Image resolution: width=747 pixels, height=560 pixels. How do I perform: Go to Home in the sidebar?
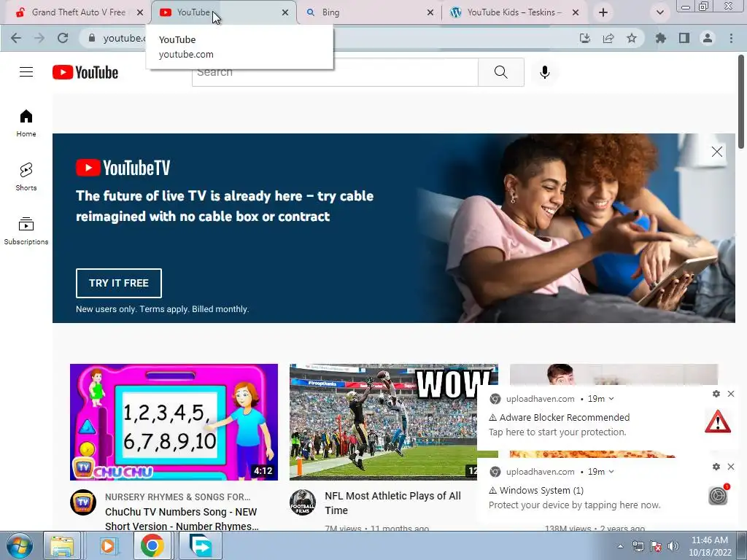pyautogui.click(x=26, y=122)
